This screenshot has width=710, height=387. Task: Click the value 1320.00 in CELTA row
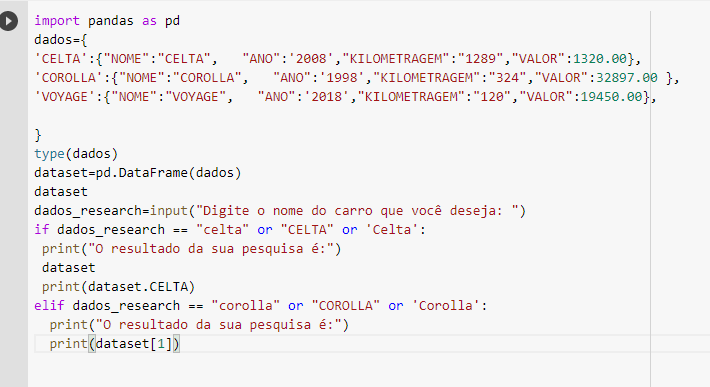pos(600,59)
